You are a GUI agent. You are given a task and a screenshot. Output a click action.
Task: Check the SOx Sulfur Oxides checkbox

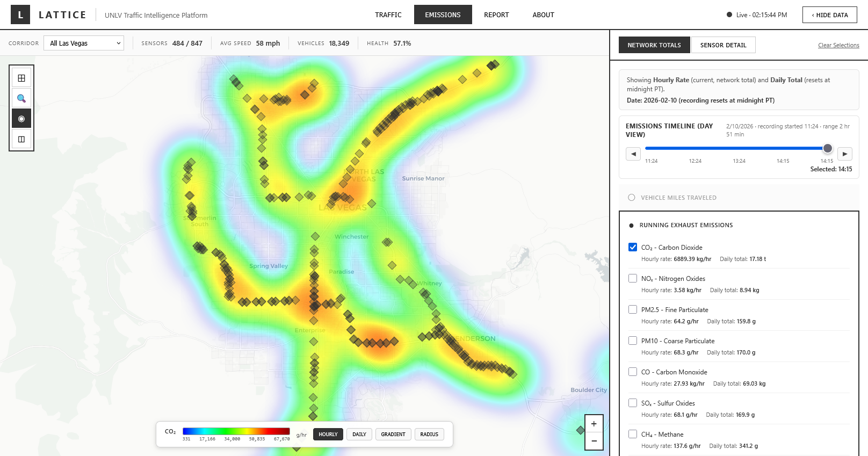click(x=633, y=403)
